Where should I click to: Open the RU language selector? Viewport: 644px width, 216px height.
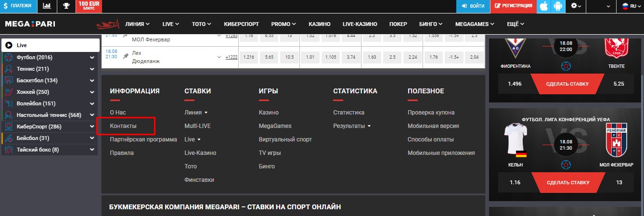click(632, 6)
